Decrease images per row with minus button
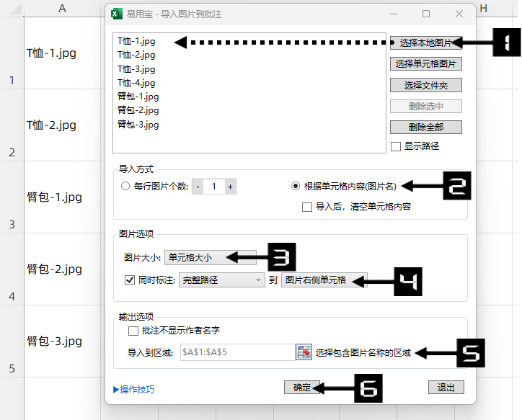The height and width of the screenshot is (420, 522). pyautogui.click(x=198, y=187)
